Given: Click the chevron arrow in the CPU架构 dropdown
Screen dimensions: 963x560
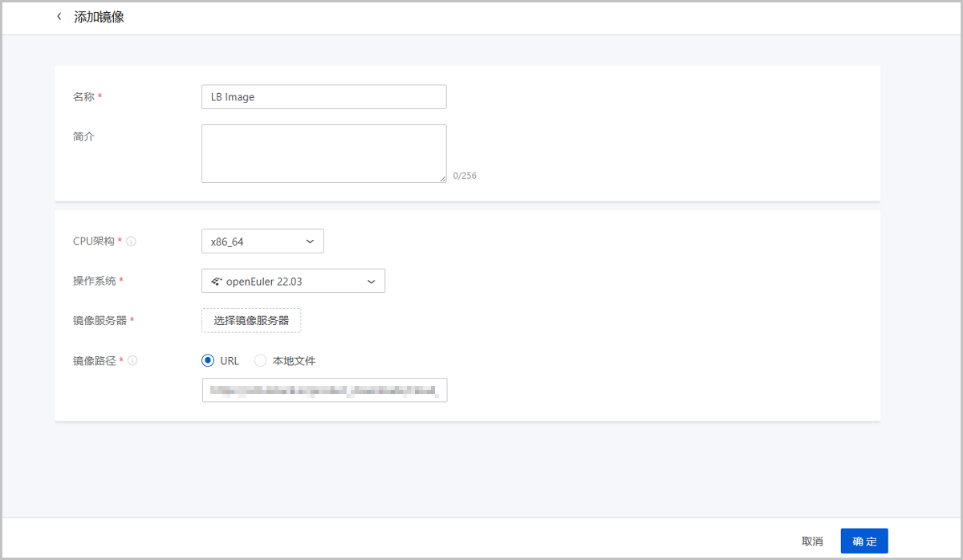Looking at the screenshot, I should pos(311,241).
